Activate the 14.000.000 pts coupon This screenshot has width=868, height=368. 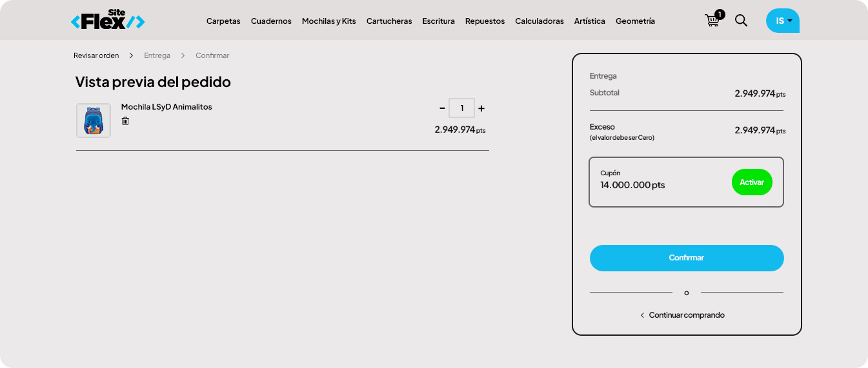[x=752, y=182]
